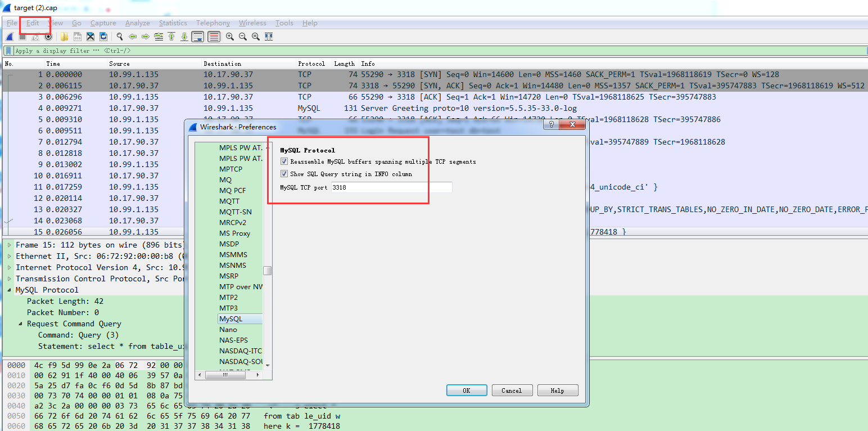Click the display filter input field
The image size is (868, 431).
click(438, 51)
